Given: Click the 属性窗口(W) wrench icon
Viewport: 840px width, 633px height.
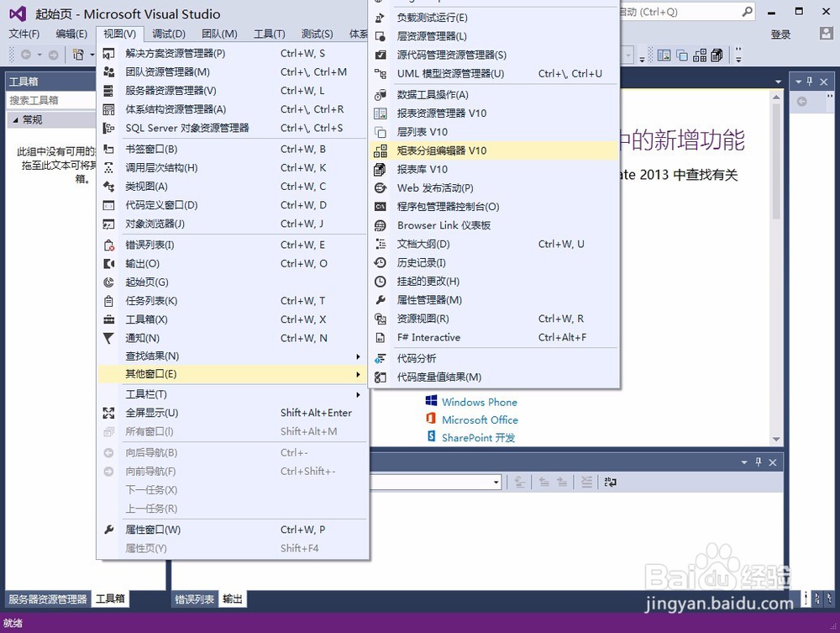Looking at the screenshot, I should pyautogui.click(x=108, y=530).
